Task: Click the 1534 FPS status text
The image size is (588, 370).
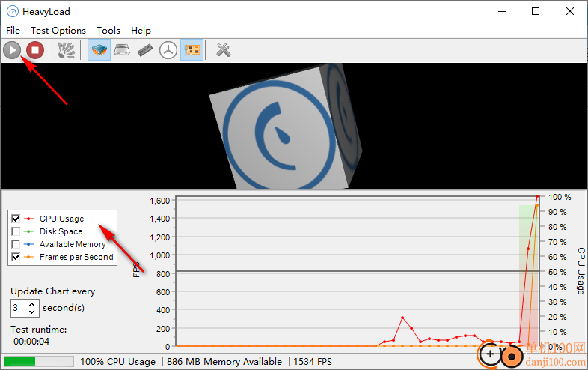Action: pyautogui.click(x=313, y=362)
